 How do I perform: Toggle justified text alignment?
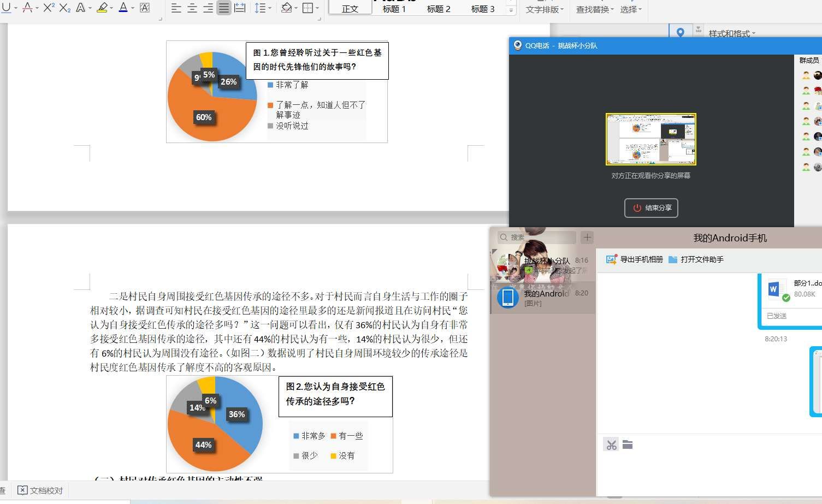224,8
